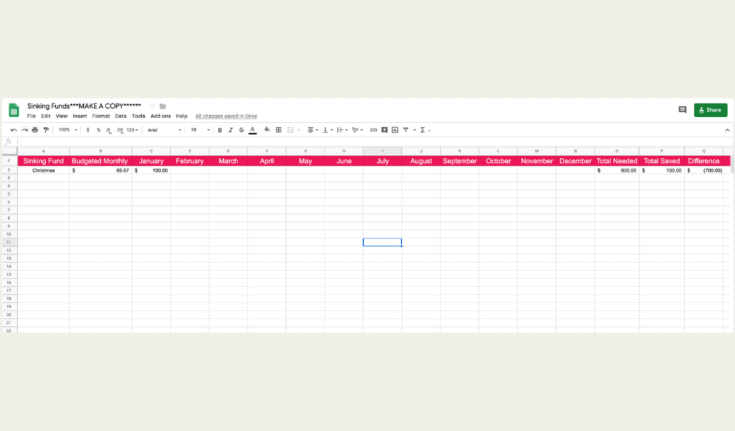The width and height of the screenshot is (735, 431).
Task: Toggle strikethrough formatting
Action: 241,130
